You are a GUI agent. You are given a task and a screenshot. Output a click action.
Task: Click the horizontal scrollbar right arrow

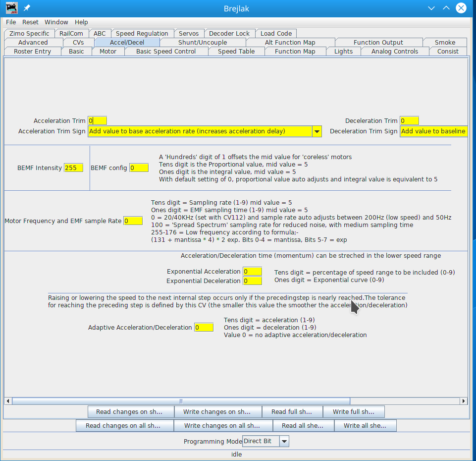coord(464,401)
